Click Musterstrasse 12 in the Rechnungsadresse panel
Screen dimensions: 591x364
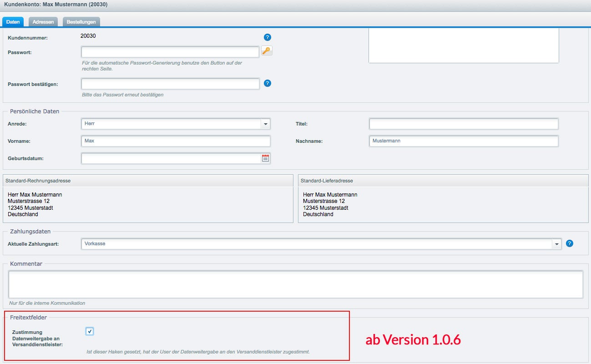point(29,201)
